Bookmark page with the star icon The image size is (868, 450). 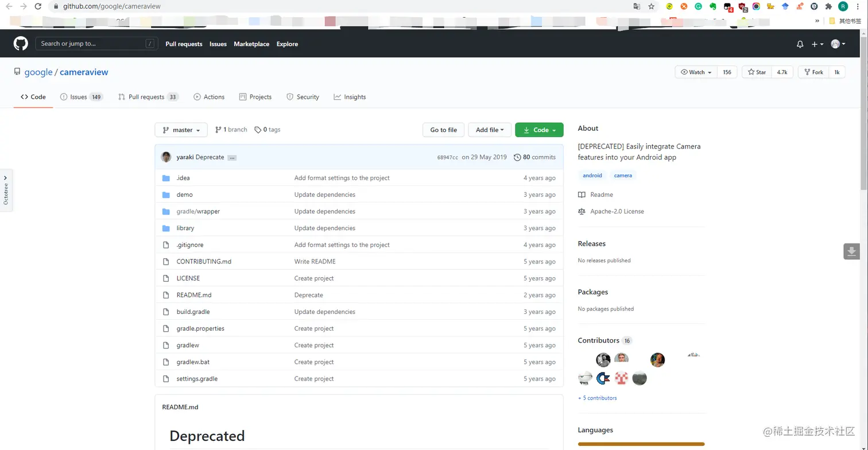[x=651, y=6]
